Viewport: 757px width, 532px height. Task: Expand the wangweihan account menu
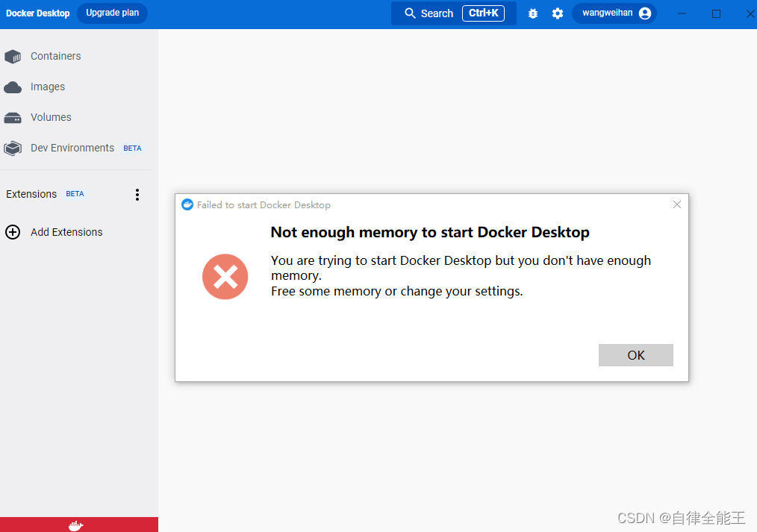point(614,13)
